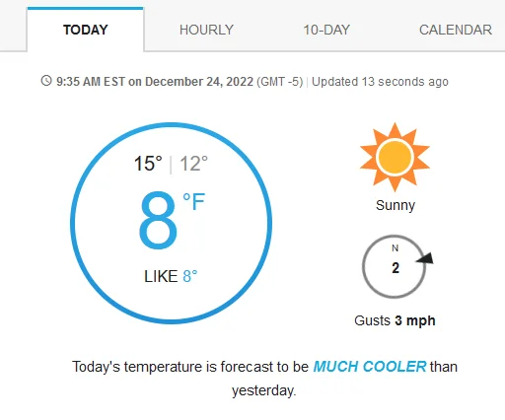The height and width of the screenshot is (420, 505).
Task: Click the large 8 degree temperature reading
Action: tap(158, 220)
